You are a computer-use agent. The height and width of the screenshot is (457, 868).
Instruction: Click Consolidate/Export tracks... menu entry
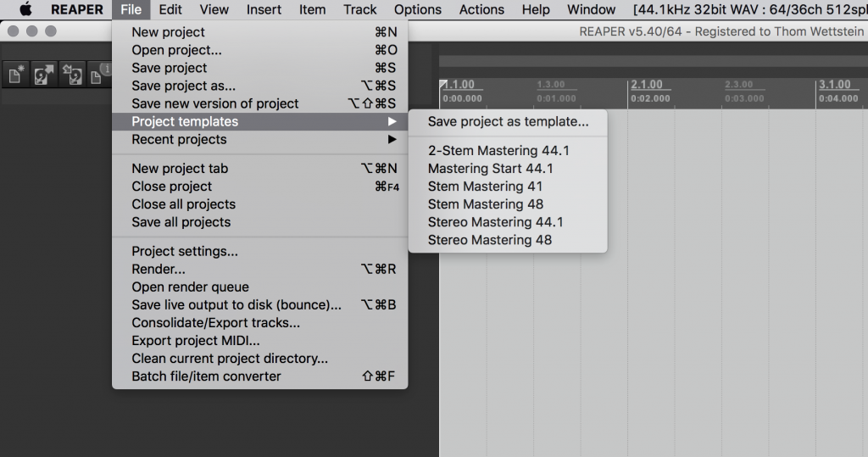[215, 322]
